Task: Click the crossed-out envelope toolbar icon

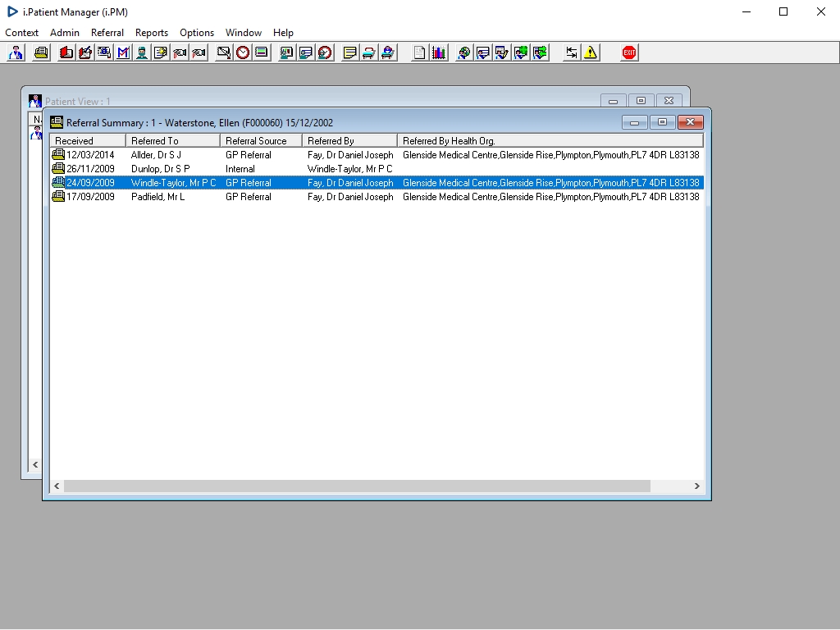Action: point(224,52)
